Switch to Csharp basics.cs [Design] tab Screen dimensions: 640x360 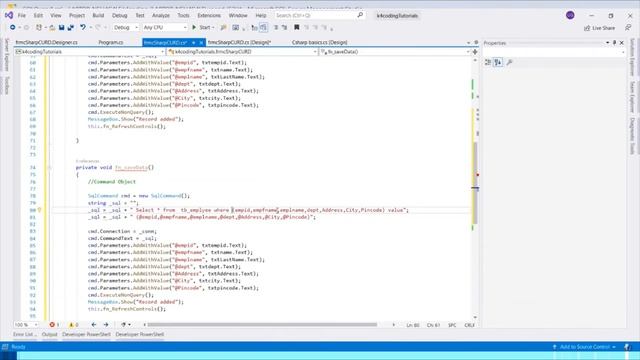click(320, 42)
